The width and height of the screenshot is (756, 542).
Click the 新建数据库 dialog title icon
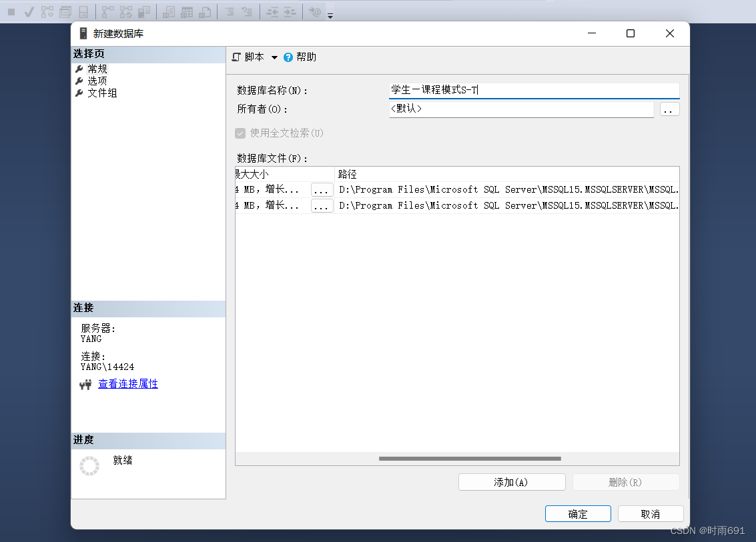click(x=83, y=33)
